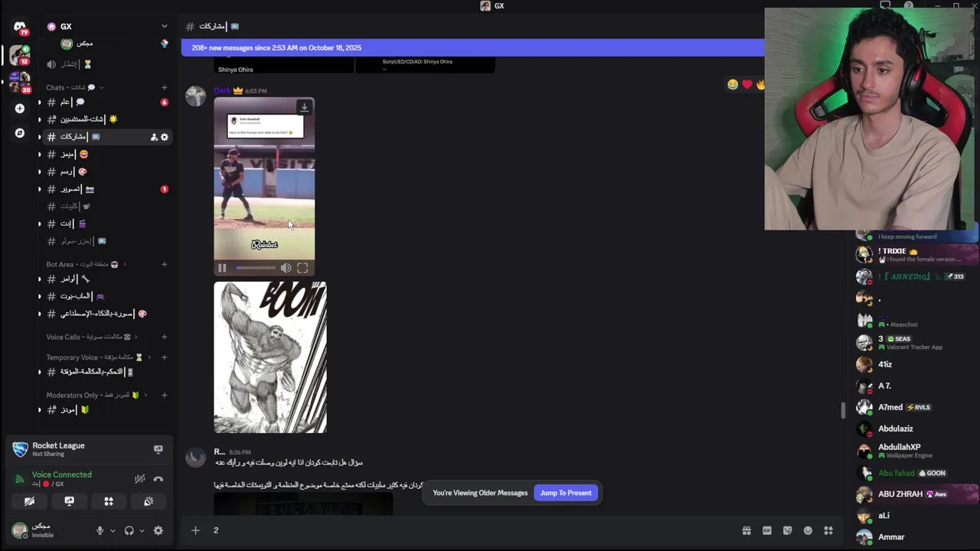
Task: Create channel in Moderators Only category
Action: click(x=164, y=395)
